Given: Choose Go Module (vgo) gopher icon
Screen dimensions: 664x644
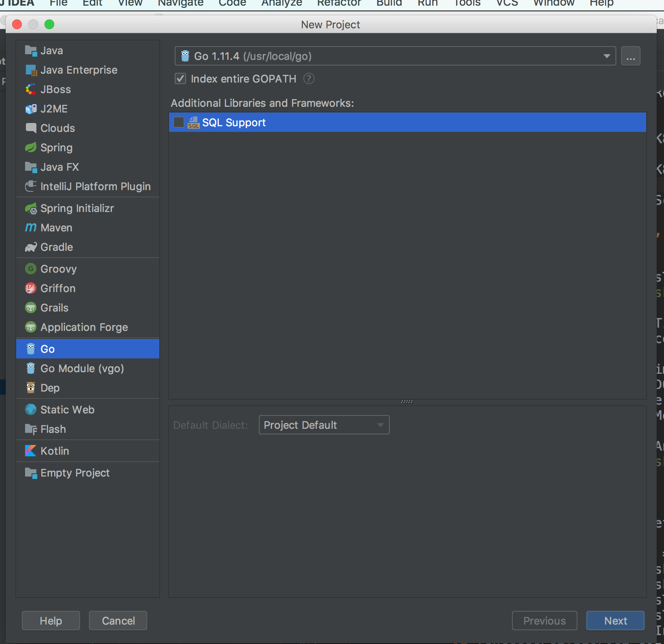Looking at the screenshot, I should (31, 369).
